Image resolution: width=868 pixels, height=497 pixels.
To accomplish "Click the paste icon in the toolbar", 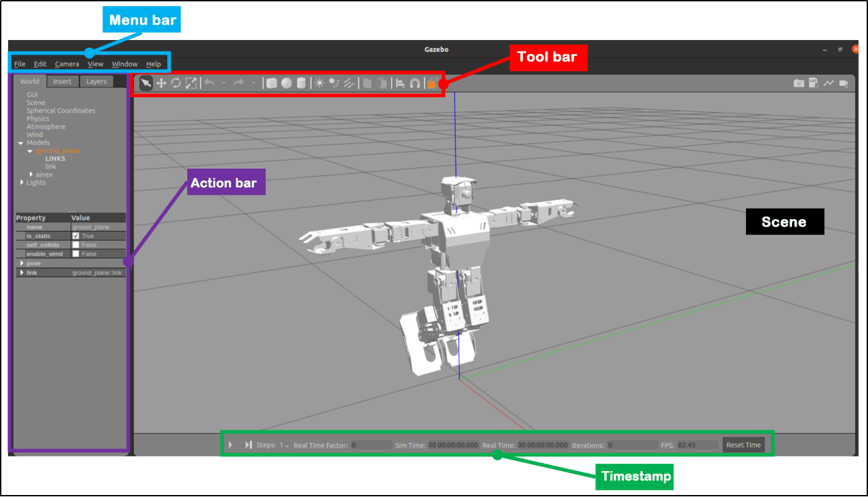I will click(382, 83).
